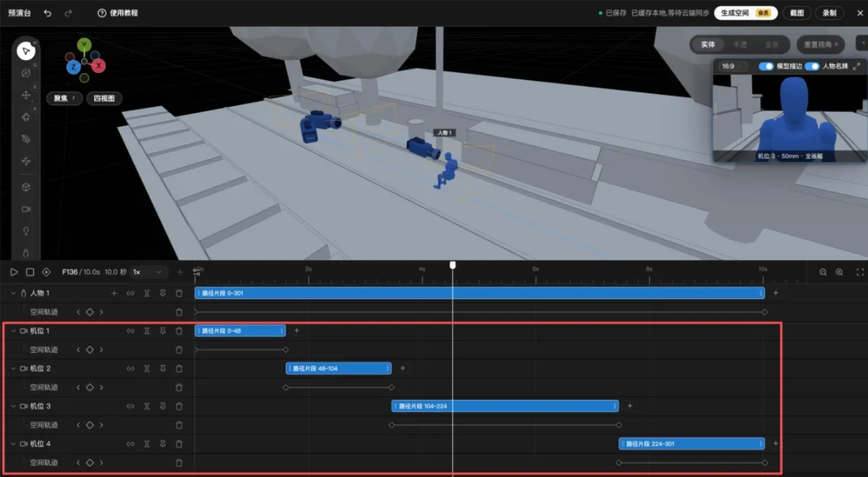Delete the 机位 3 track
The width and height of the screenshot is (868, 477).
click(179, 406)
